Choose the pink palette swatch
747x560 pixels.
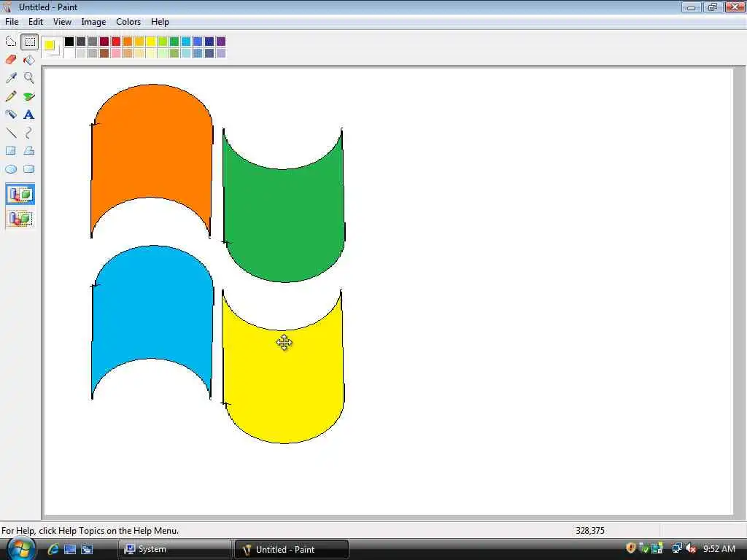click(116, 53)
